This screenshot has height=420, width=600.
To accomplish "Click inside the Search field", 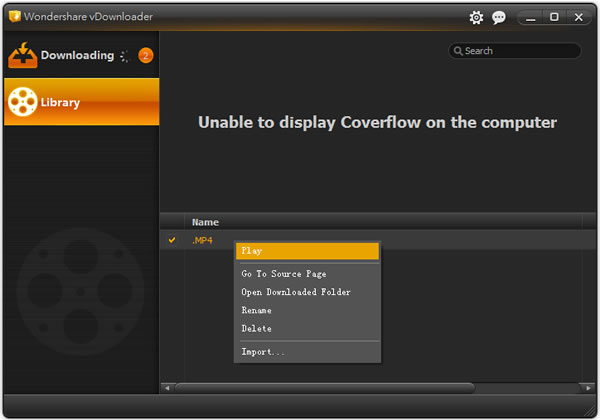I will pos(515,50).
